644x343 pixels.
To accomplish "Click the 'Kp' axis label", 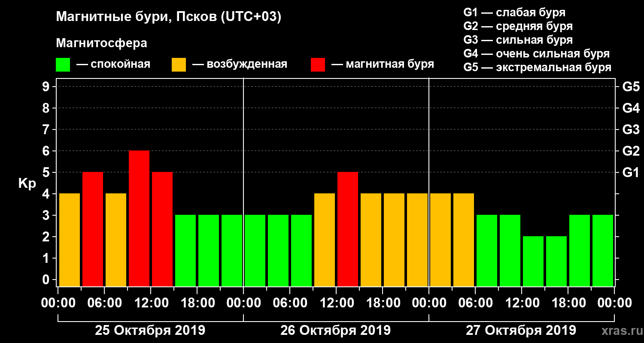I will 27,184.
